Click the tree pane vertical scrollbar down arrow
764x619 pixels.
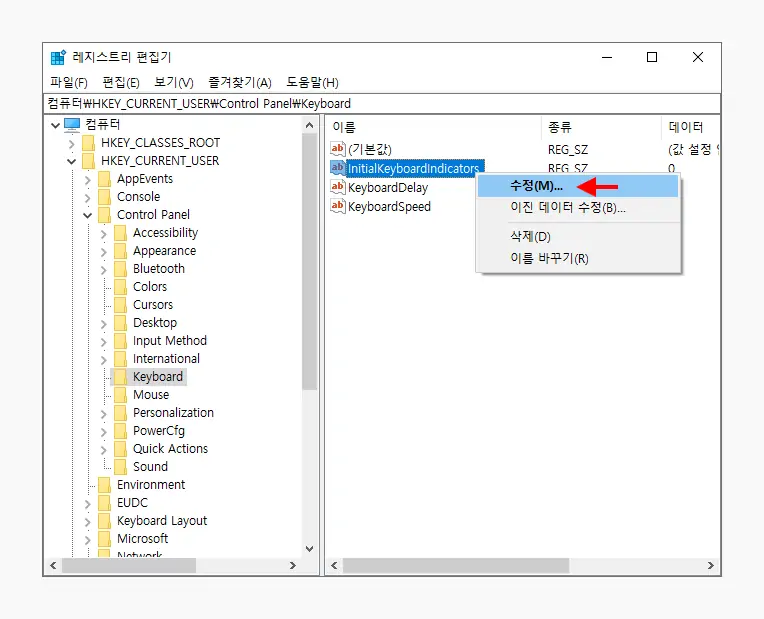point(309,548)
